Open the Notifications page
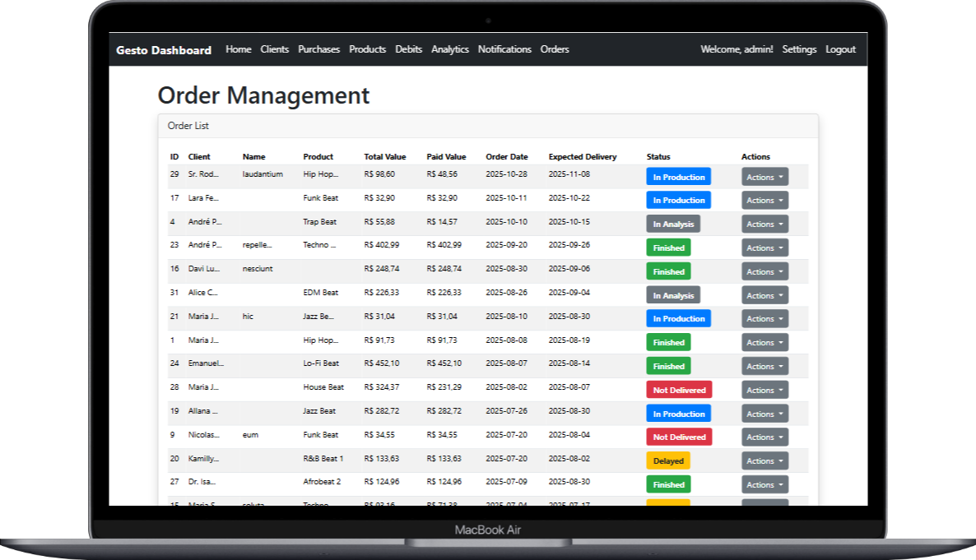Image resolution: width=976 pixels, height=560 pixels. pyautogui.click(x=504, y=49)
